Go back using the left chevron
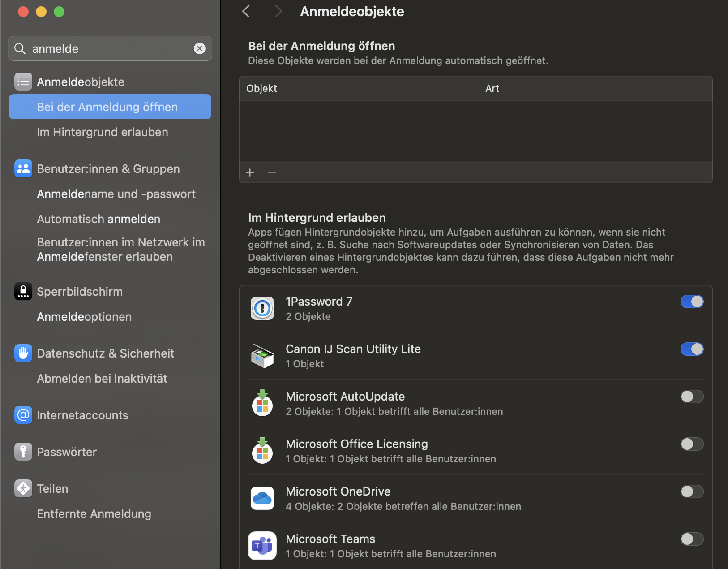Image resolution: width=728 pixels, height=569 pixels. coord(246,11)
